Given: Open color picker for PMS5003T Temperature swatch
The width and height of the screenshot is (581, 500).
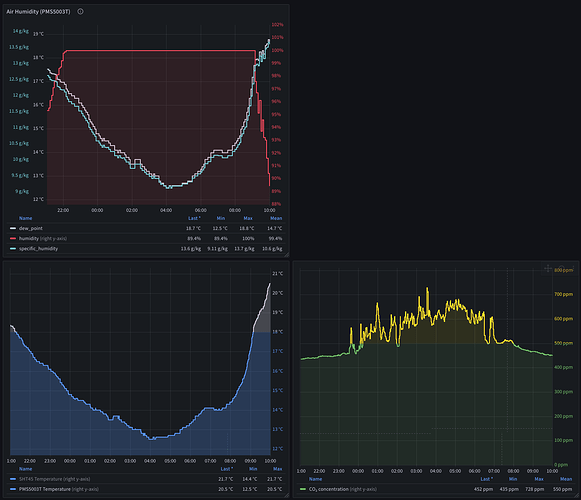Looking at the screenshot, I should (13, 489).
